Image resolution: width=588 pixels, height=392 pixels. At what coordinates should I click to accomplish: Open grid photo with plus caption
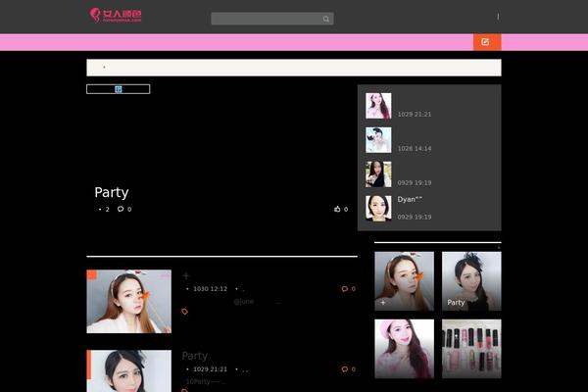(404, 281)
